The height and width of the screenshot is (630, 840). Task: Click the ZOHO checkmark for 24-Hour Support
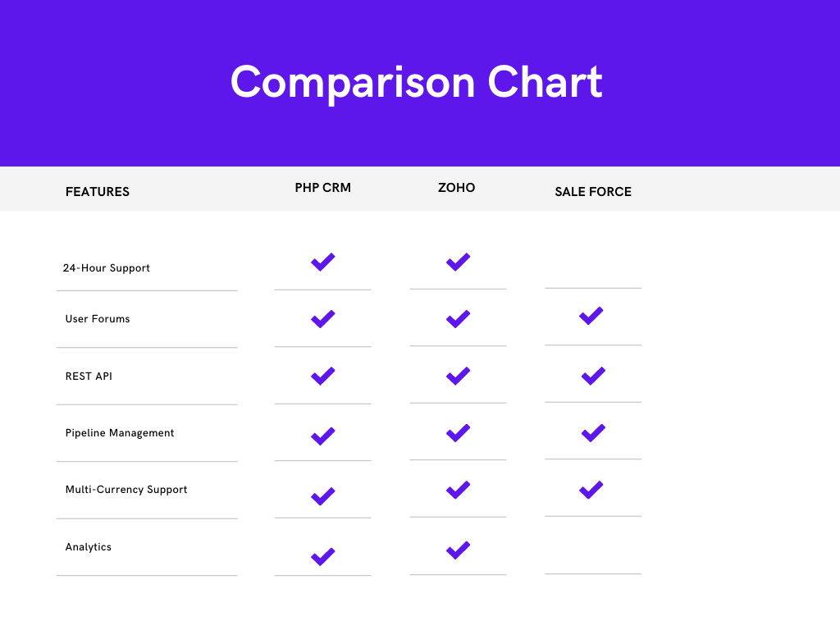458,262
